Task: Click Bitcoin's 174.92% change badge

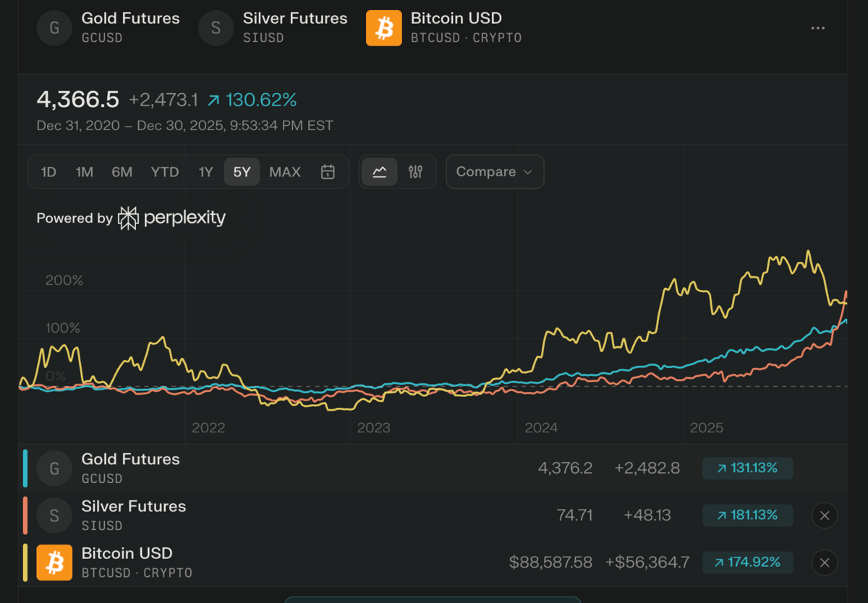Action: 747,562
